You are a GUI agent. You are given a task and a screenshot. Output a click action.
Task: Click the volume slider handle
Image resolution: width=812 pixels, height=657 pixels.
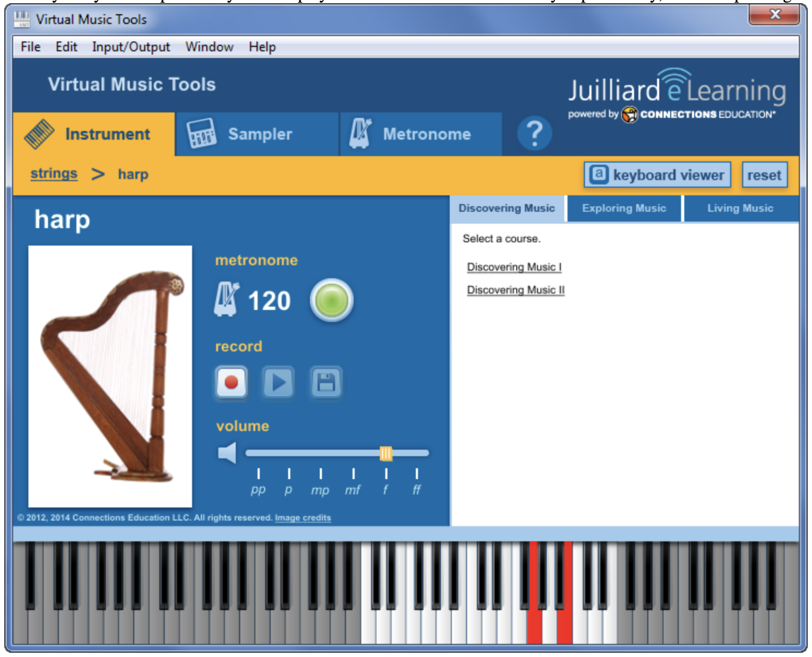pyautogui.click(x=386, y=453)
